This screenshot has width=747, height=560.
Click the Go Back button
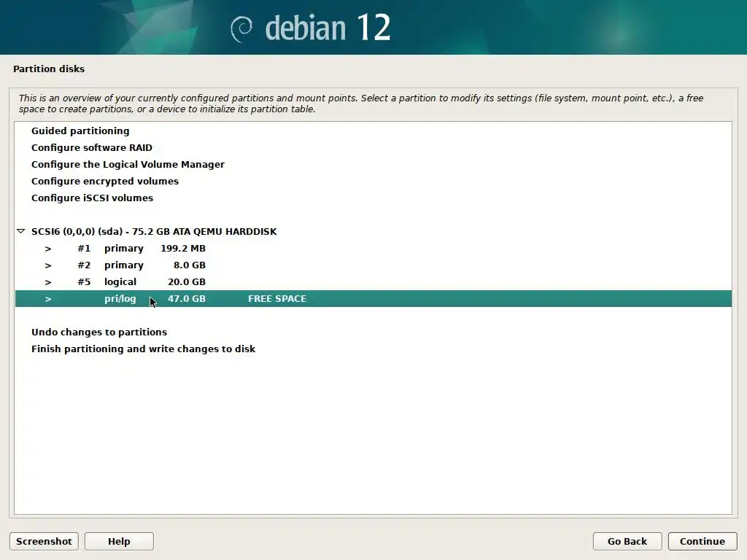click(x=627, y=541)
